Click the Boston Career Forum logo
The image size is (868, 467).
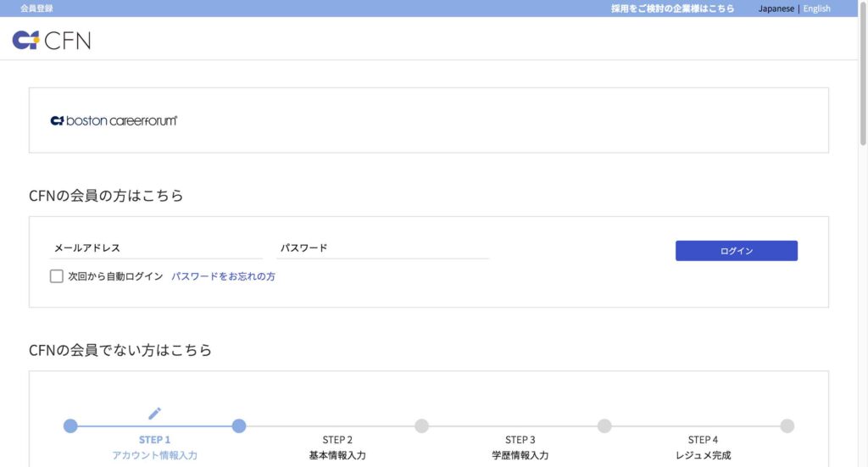pos(114,120)
